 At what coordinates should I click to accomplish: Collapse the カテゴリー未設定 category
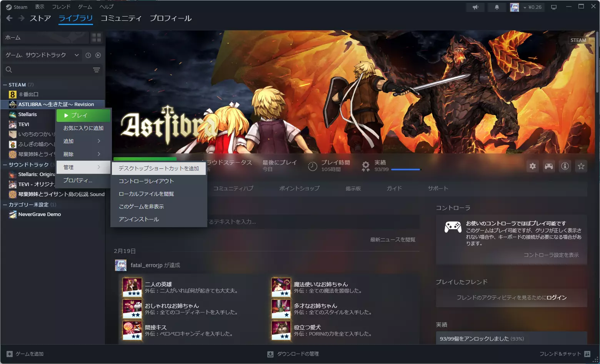pos(5,205)
